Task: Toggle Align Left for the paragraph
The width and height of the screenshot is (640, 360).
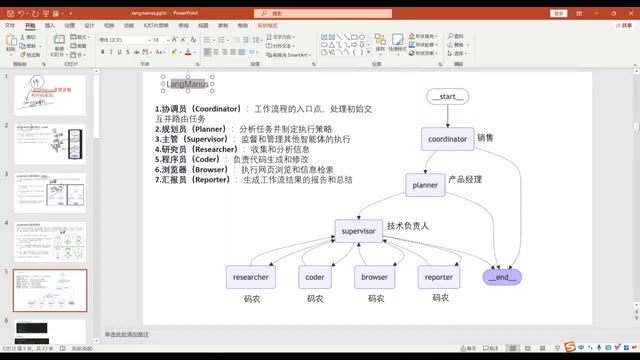Action: pos(207,52)
